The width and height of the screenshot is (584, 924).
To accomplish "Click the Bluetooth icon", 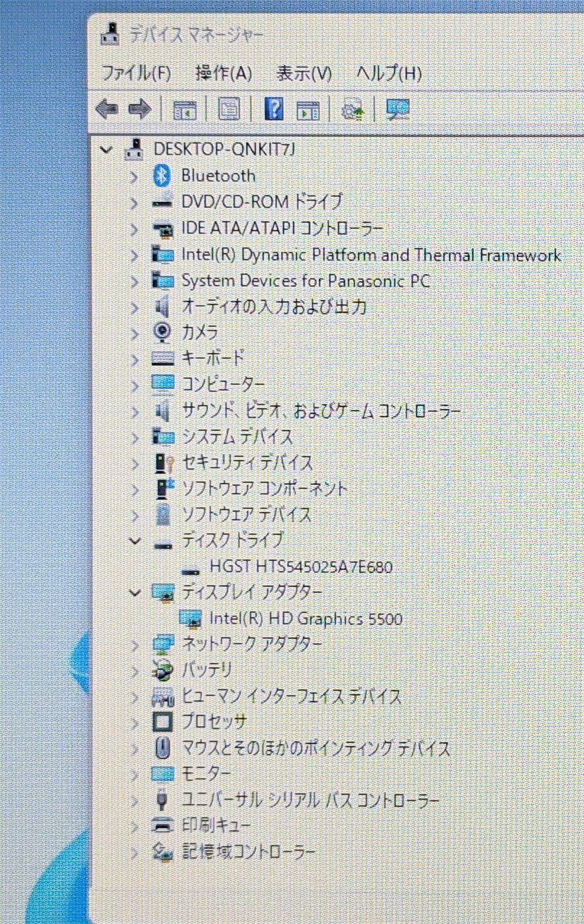I will (x=162, y=176).
